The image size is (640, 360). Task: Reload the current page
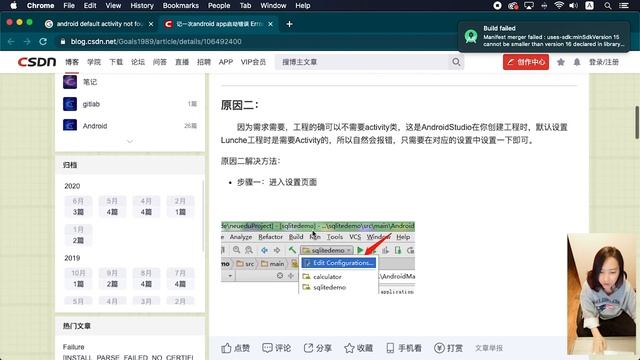[43, 42]
